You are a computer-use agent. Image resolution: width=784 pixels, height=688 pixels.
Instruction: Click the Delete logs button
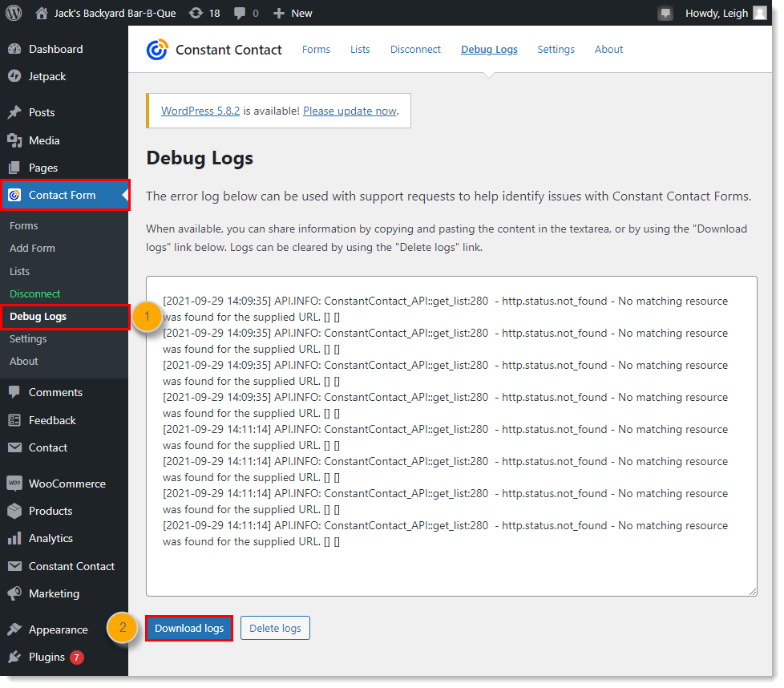(x=275, y=628)
